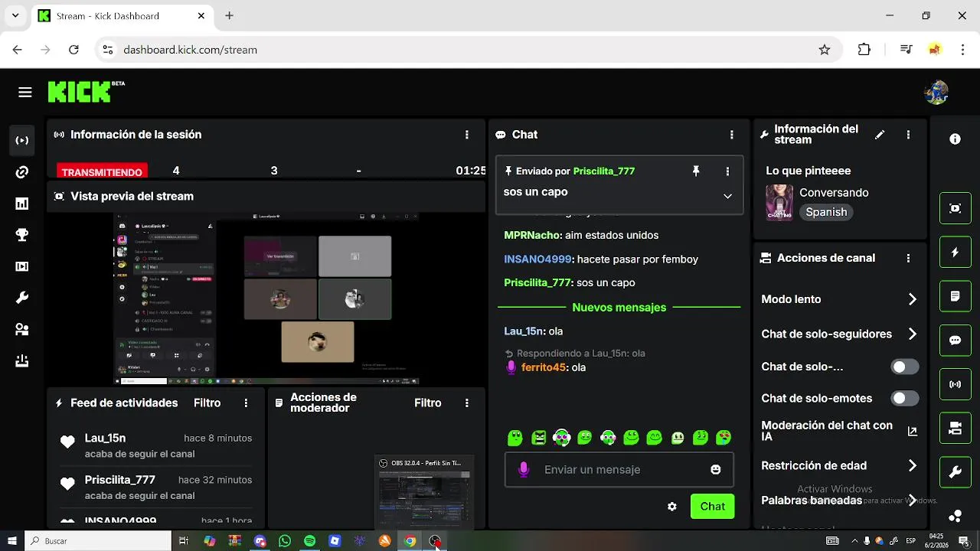Toggle wrench stream info icon in right sidebar
The width and height of the screenshot is (980, 551).
pos(955,472)
